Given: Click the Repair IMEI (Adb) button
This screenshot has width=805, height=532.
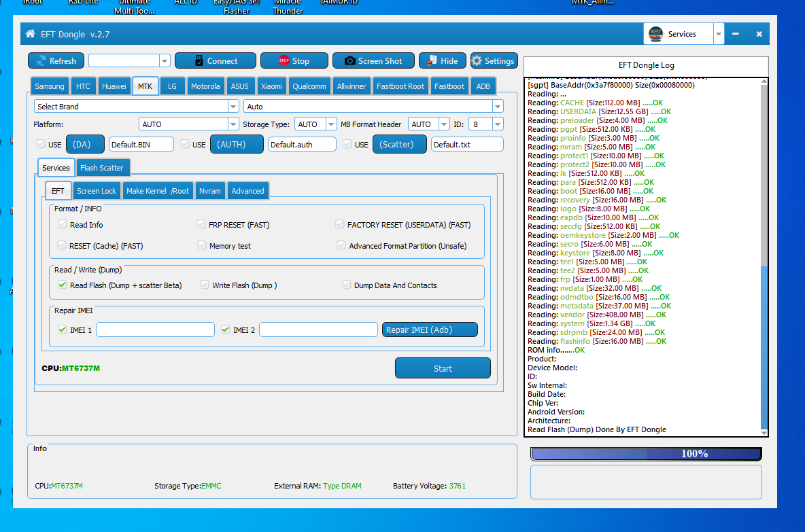Looking at the screenshot, I should click(430, 330).
